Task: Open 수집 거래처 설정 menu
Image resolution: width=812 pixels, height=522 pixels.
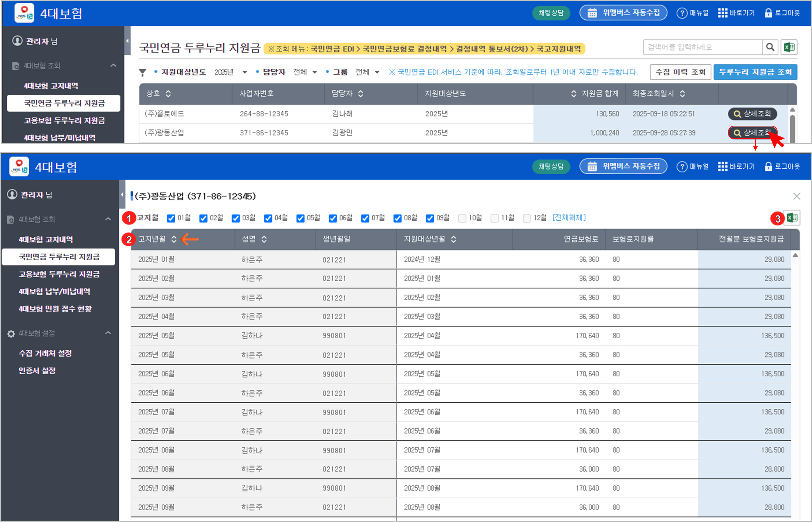Action: (45, 353)
